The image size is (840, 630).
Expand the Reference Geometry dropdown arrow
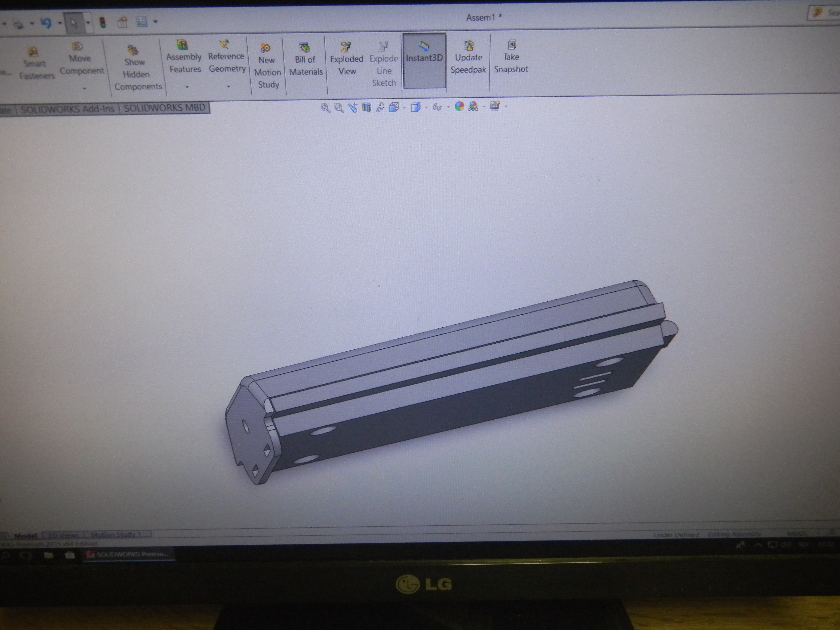(229, 86)
